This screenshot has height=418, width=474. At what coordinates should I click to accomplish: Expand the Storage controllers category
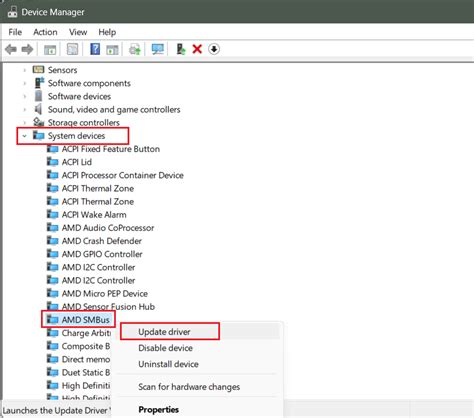pos(24,123)
